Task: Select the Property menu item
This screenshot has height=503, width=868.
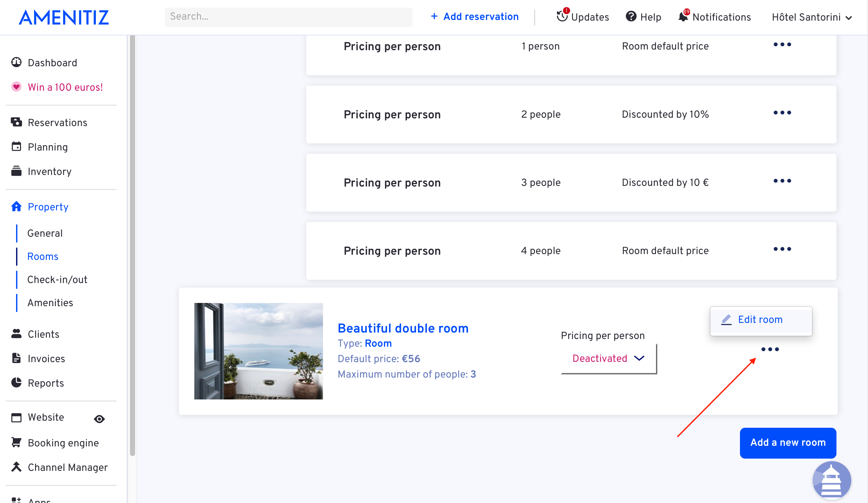Action: tap(48, 207)
